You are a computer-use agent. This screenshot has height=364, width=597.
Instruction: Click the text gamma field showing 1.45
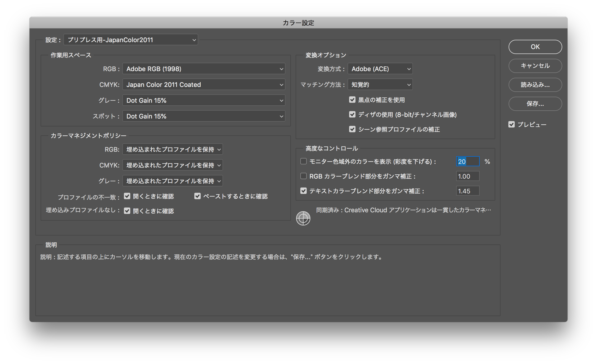(x=468, y=191)
